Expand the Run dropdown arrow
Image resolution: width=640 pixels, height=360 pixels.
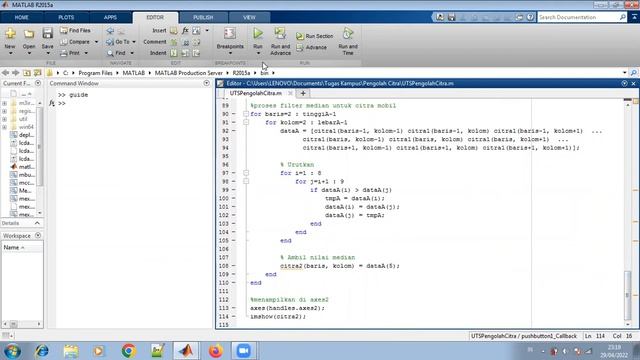[x=258, y=53]
